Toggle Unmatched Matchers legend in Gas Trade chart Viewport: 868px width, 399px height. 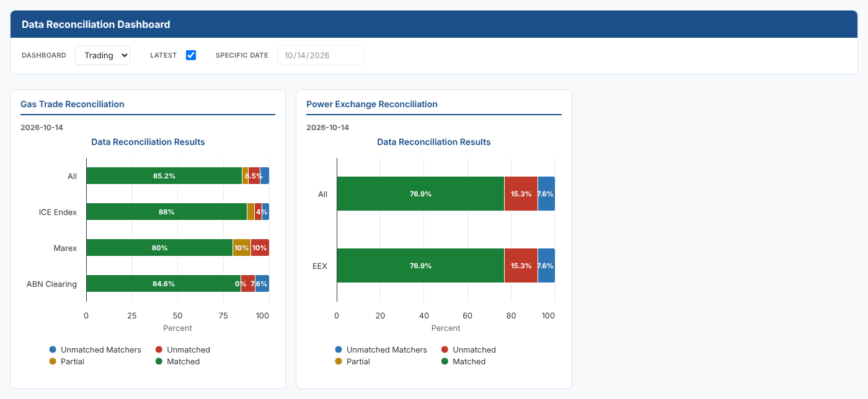tap(95, 349)
